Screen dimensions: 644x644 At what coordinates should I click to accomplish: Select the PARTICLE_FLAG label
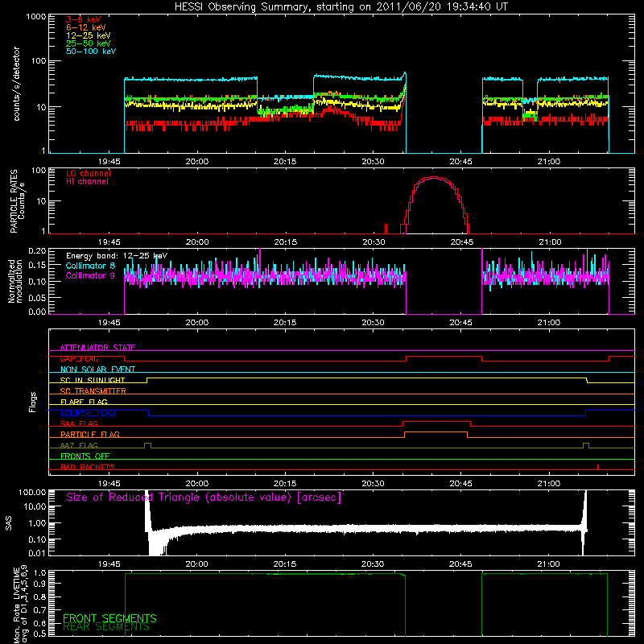tap(90, 434)
